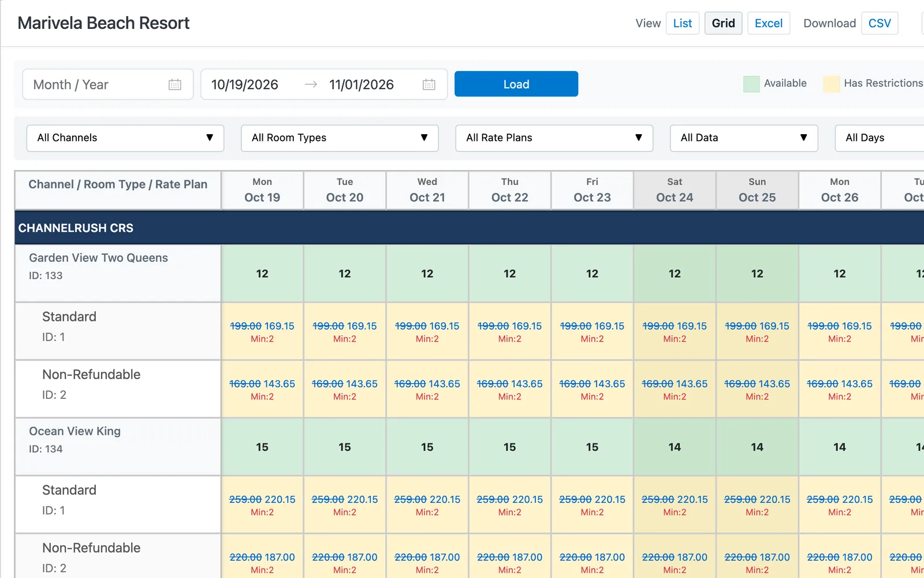Select the Thu Oct 22 column header

pos(510,190)
